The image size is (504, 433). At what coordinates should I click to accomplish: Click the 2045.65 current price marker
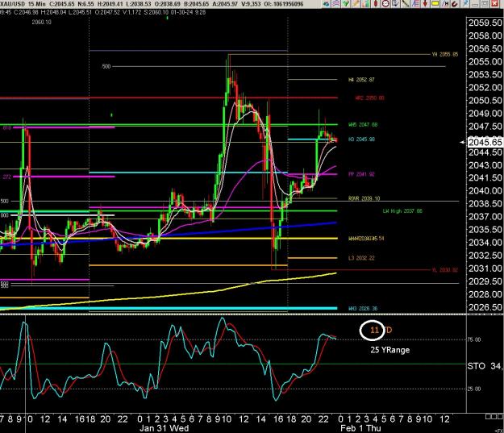click(485, 142)
